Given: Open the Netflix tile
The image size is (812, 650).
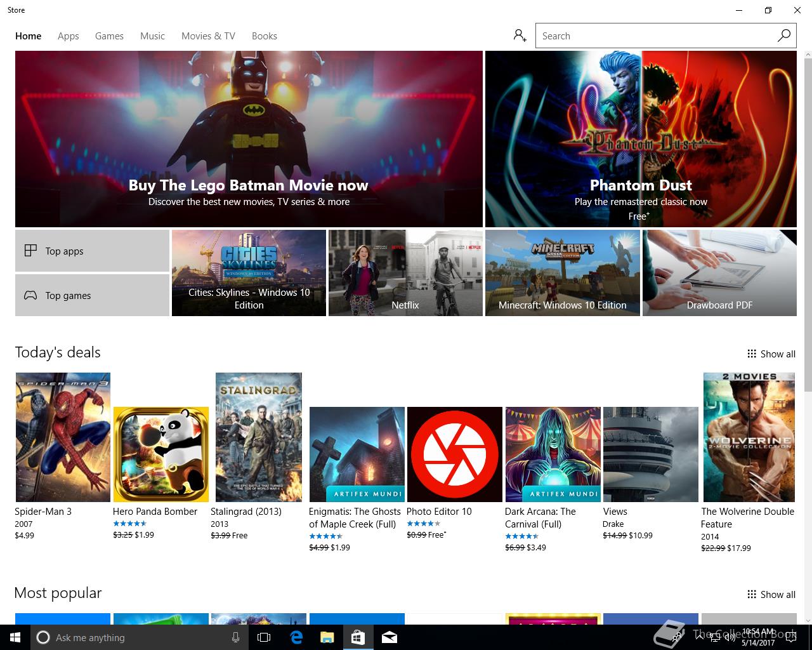Looking at the screenshot, I should tap(405, 273).
